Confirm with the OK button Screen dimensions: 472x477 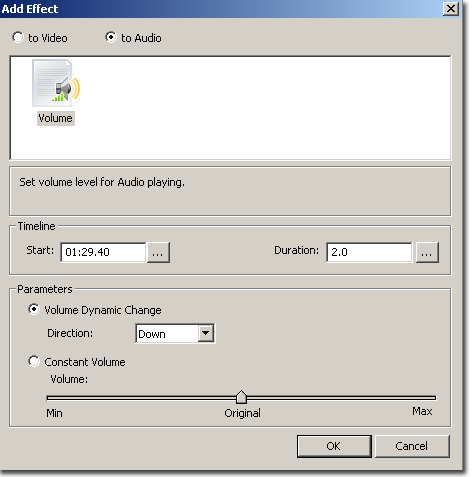(x=334, y=446)
